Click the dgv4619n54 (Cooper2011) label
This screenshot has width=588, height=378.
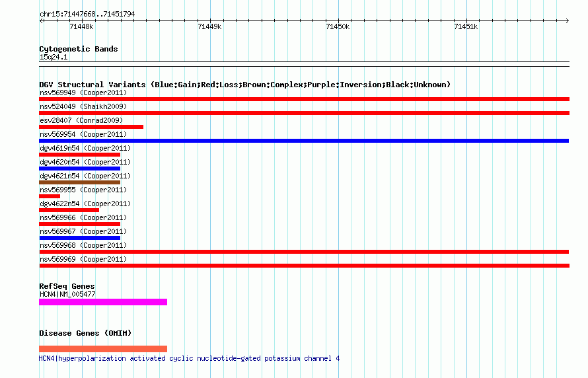coord(85,148)
